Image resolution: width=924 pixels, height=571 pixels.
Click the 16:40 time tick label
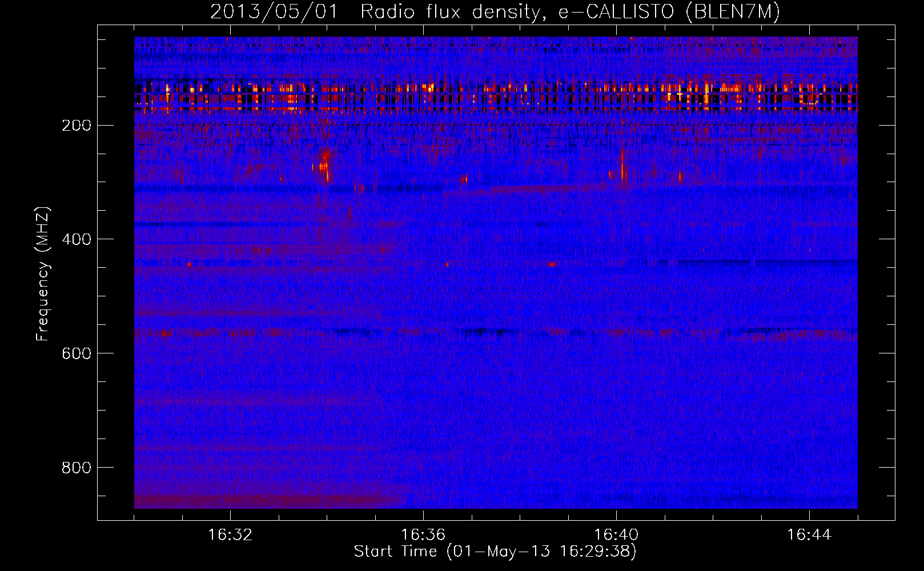pos(616,535)
